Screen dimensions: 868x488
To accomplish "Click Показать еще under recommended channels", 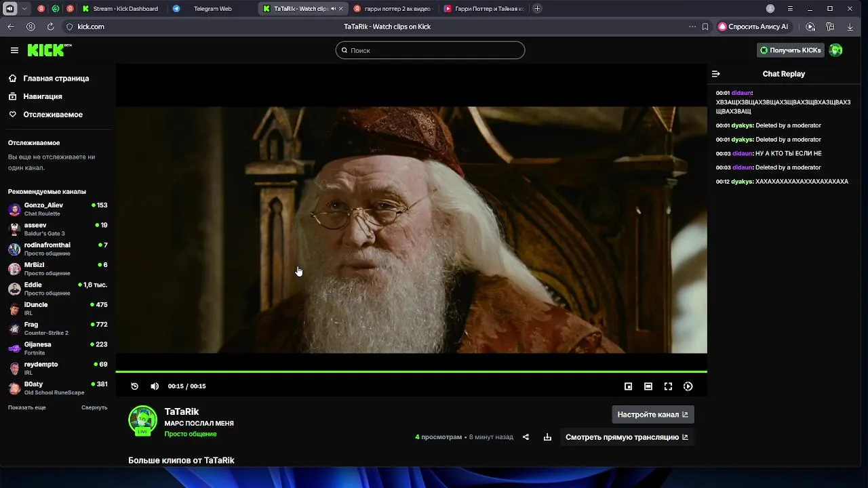I will pyautogui.click(x=27, y=407).
